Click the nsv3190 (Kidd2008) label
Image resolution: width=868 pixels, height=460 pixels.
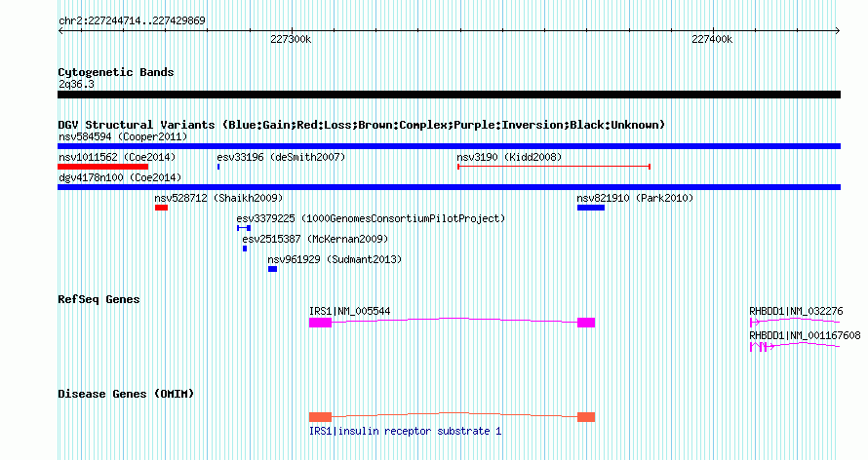(x=509, y=157)
